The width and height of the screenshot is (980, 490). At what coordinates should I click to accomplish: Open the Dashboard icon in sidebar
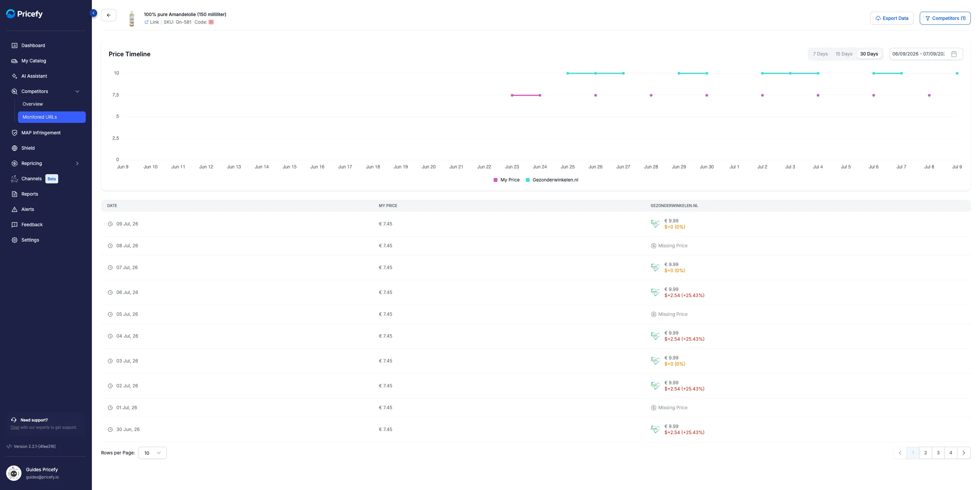(15, 46)
